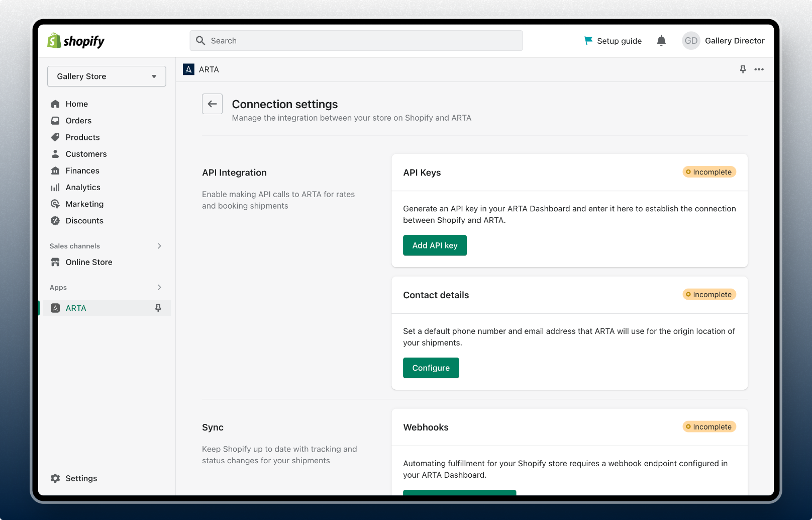Click the Add API key button
Viewport: 812px width, 520px height.
(x=434, y=245)
